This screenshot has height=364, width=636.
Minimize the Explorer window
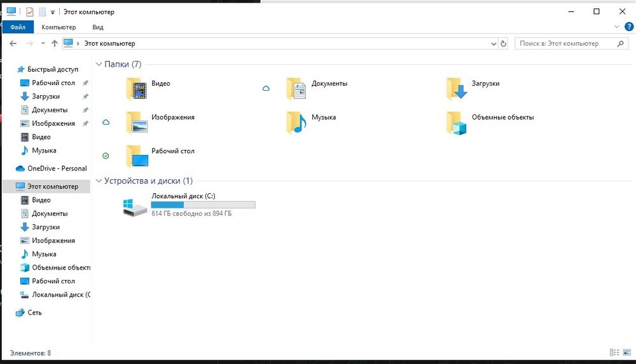[571, 11]
